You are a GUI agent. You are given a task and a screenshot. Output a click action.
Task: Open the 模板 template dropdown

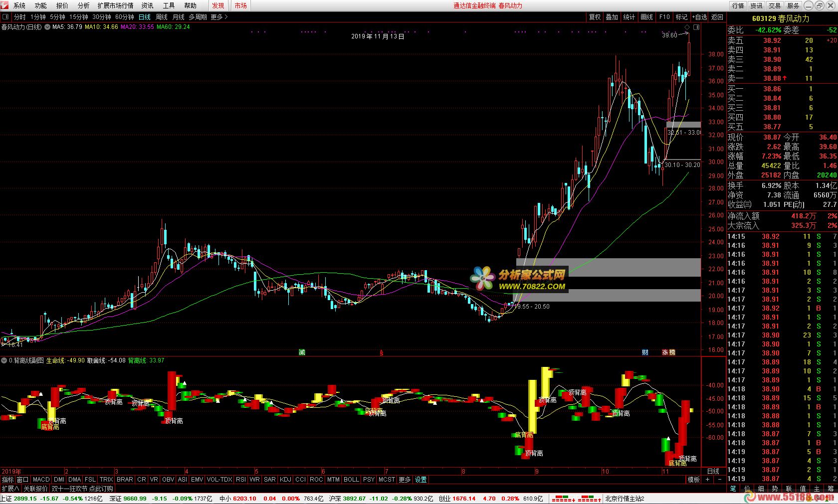tap(693, 480)
